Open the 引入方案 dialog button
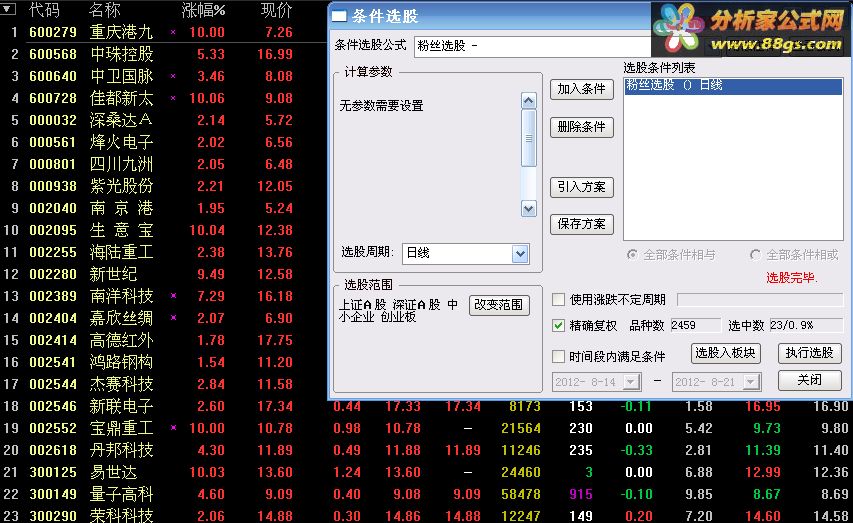The width and height of the screenshot is (853, 523). click(582, 187)
